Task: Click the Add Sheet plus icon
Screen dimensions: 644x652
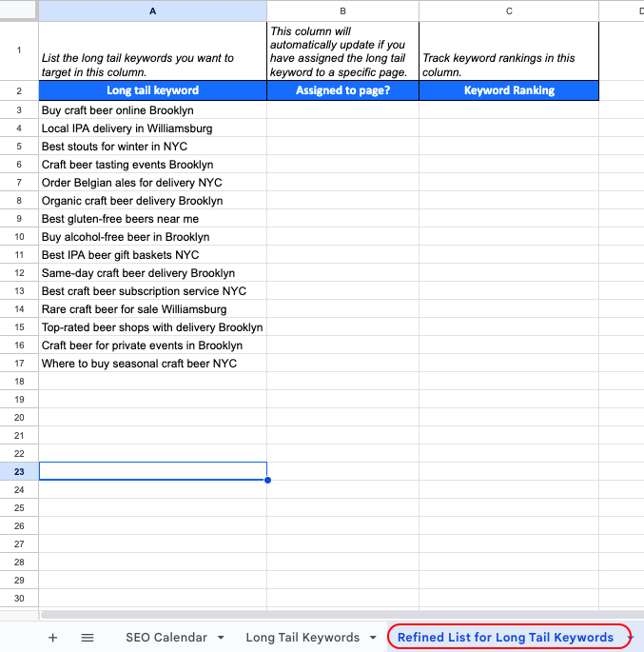Action: 53,638
